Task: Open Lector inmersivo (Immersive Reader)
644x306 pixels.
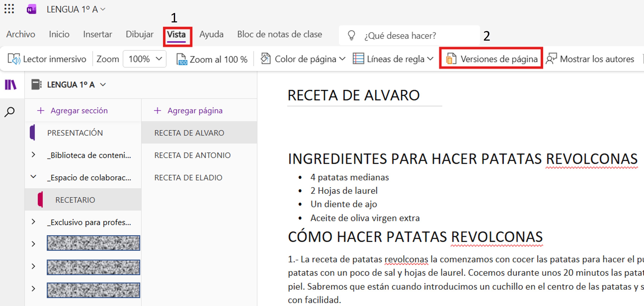Action: click(47, 59)
